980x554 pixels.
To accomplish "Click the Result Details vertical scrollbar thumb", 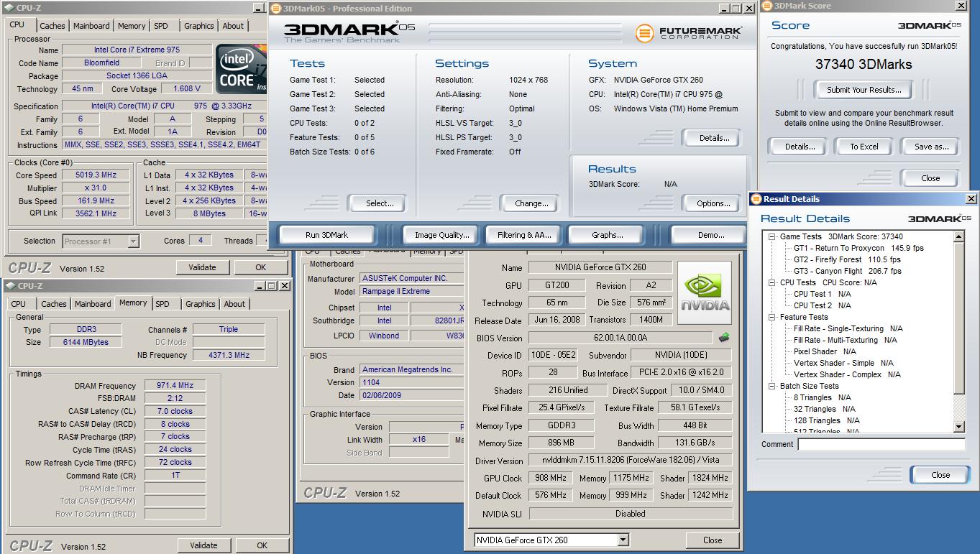I will (959, 318).
